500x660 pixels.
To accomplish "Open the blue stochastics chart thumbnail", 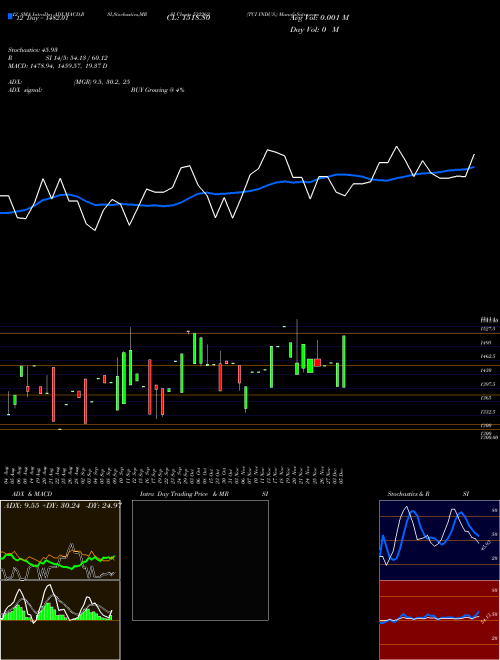I will 439,540.
